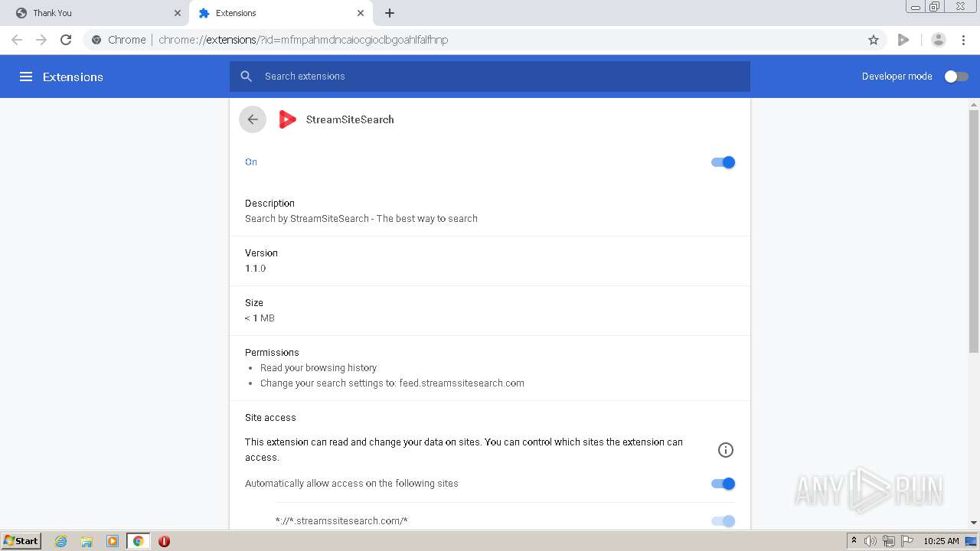Toggle automatically allow access on sites
Image resolution: width=980 pixels, height=551 pixels.
click(723, 484)
